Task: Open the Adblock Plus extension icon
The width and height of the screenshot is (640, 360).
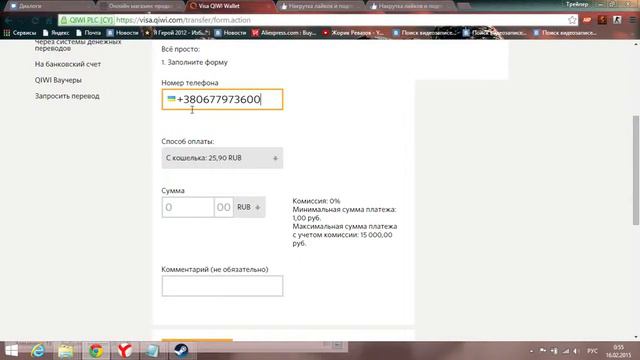Action: [x=587, y=20]
